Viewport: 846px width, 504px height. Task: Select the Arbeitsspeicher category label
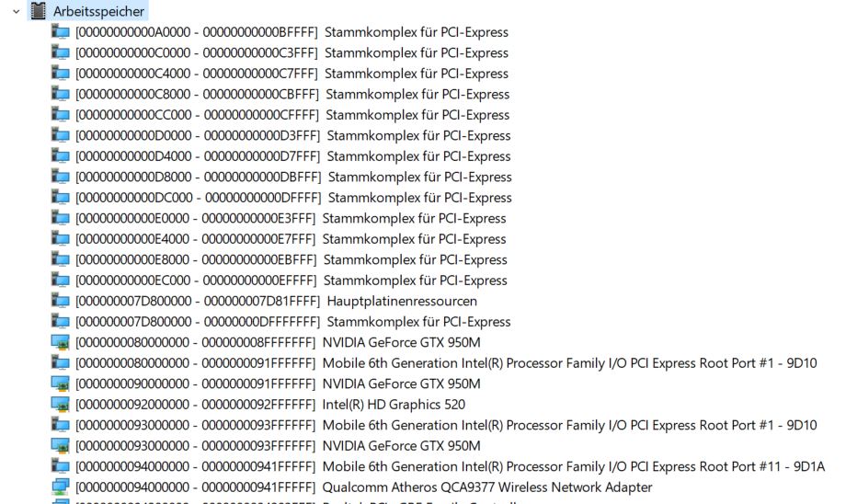click(x=98, y=11)
